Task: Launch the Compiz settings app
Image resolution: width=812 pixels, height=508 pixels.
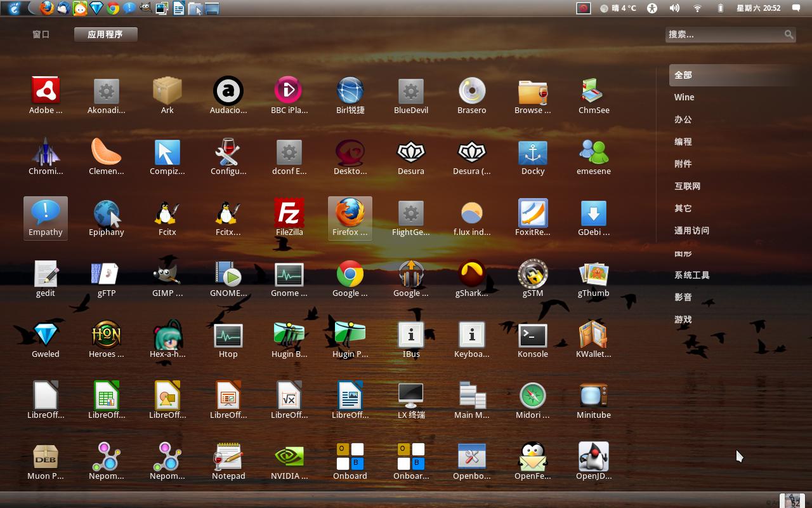Action: (167, 152)
